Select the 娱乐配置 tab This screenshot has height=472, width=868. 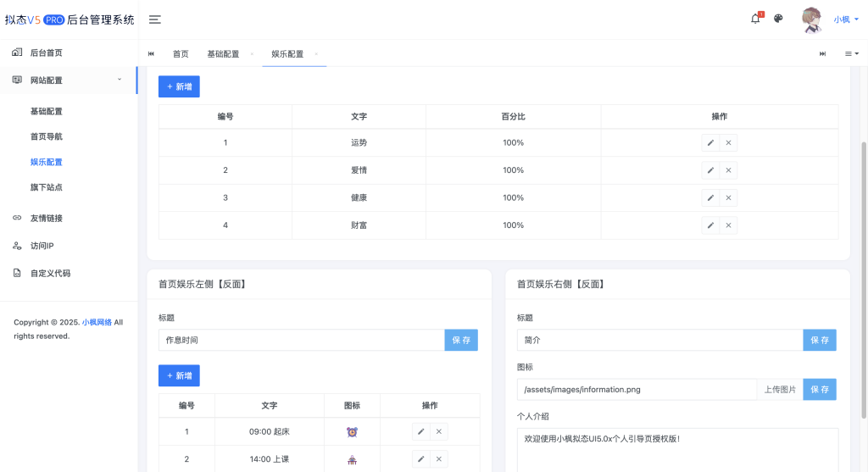point(287,53)
